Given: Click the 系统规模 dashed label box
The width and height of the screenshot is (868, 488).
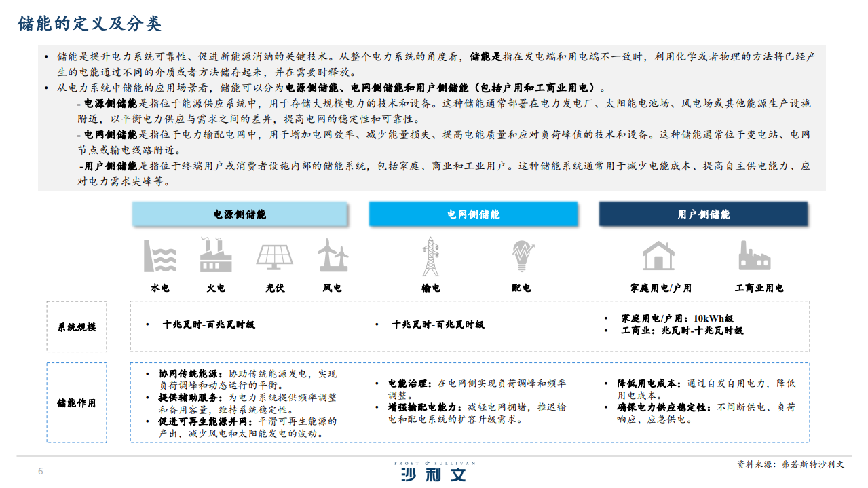Looking at the screenshot, I should [77, 326].
